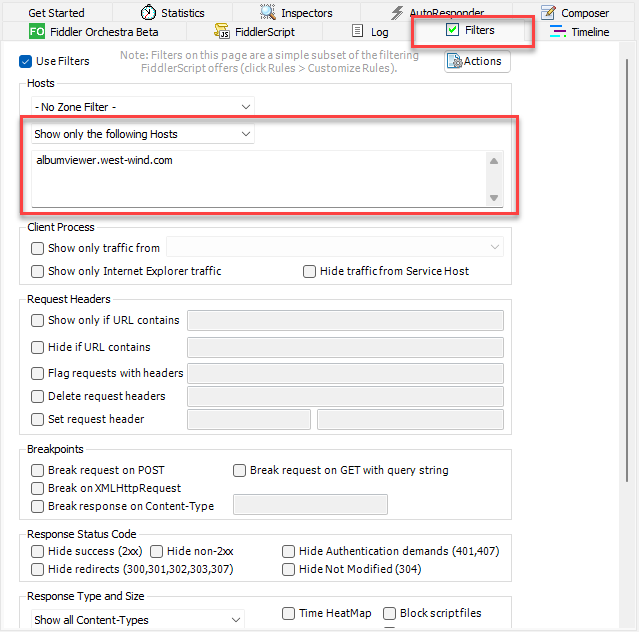Click the Inspectors magnifier icon
The image size is (639, 632).
[x=268, y=13]
